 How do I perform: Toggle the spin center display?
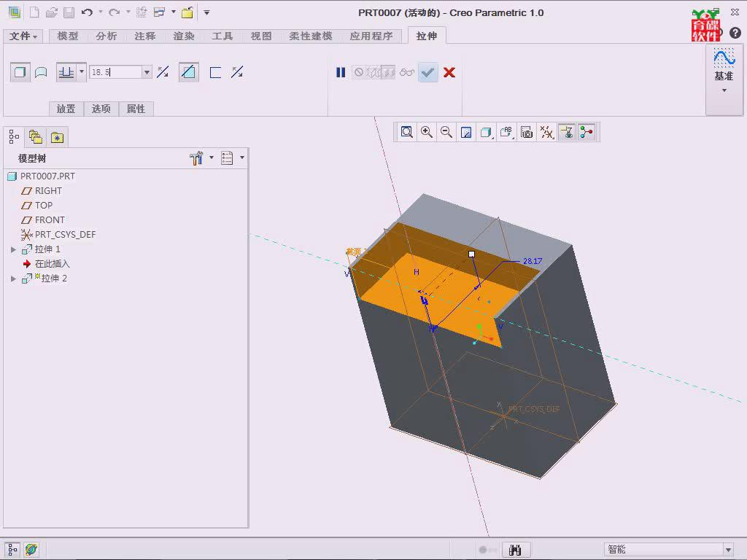(587, 132)
